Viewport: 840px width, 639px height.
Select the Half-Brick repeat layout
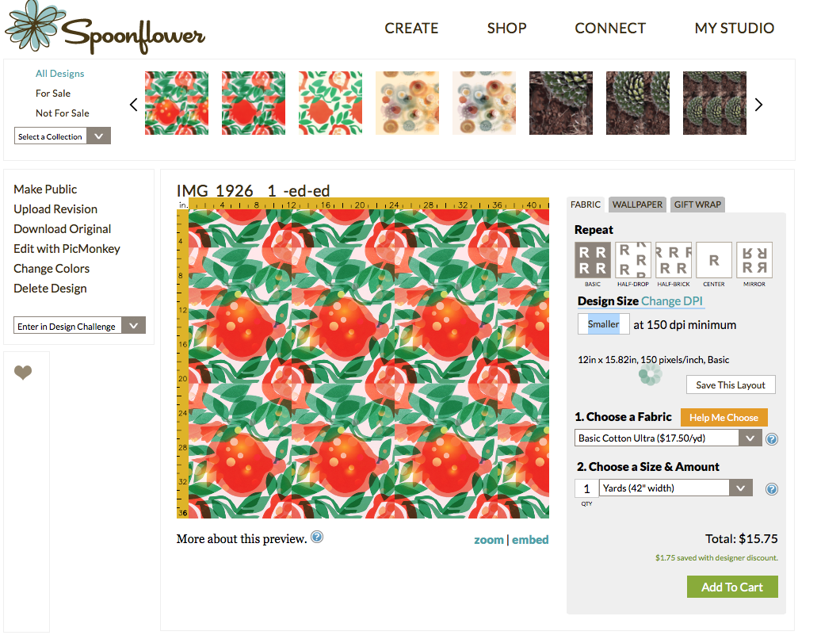pyautogui.click(x=674, y=260)
